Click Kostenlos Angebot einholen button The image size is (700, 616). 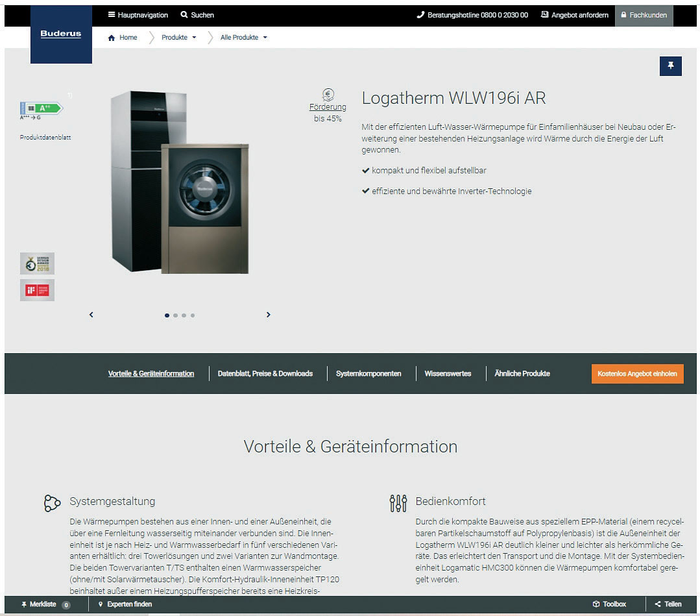(638, 374)
